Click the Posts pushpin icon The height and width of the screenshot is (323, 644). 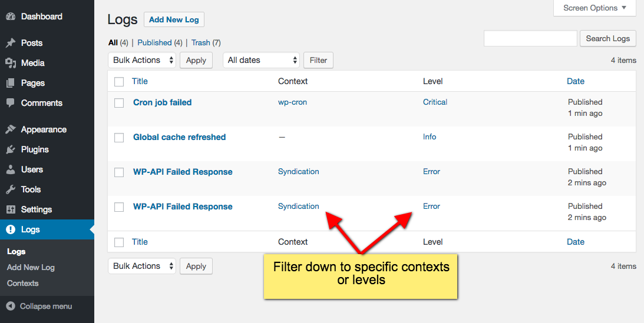coord(11,42)
